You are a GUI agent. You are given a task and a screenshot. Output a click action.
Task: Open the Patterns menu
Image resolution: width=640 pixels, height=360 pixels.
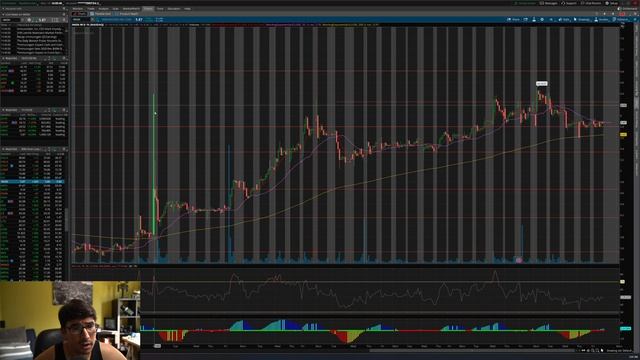coord(621,20)
